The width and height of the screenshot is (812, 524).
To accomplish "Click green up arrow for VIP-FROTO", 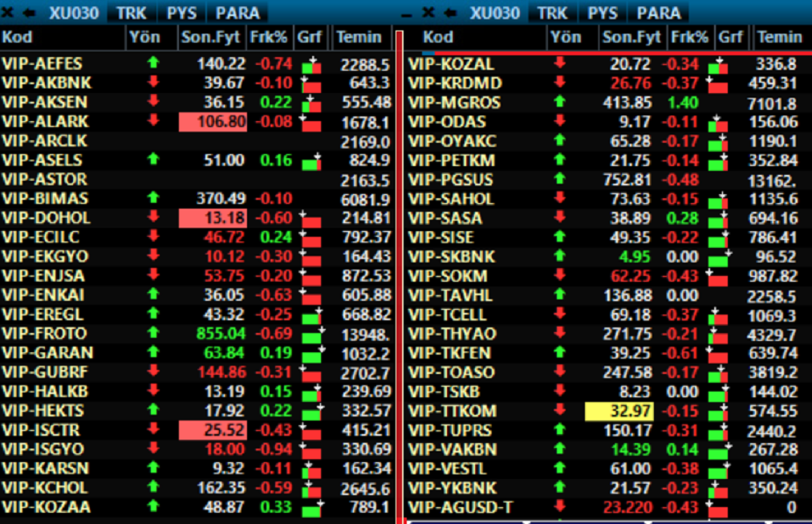I will pyautogui.click(x=152, y=333).
